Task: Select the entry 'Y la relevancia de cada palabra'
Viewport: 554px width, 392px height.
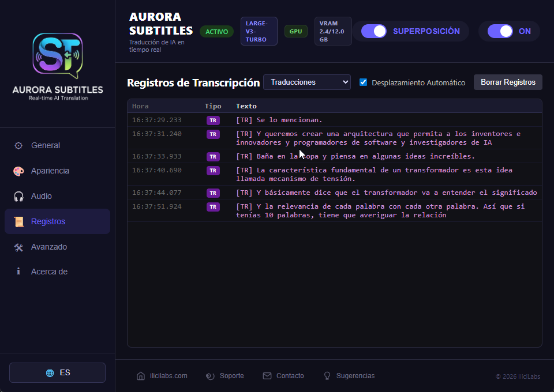Action: click(380, 210)
